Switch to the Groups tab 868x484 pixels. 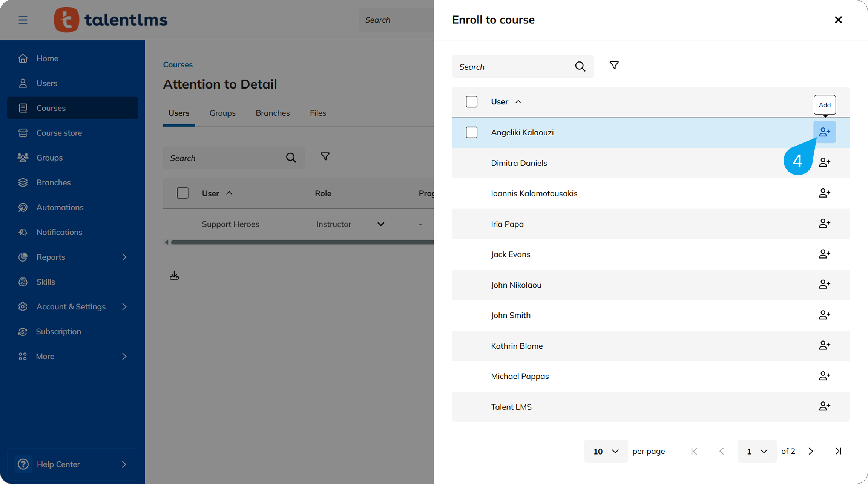222,113
